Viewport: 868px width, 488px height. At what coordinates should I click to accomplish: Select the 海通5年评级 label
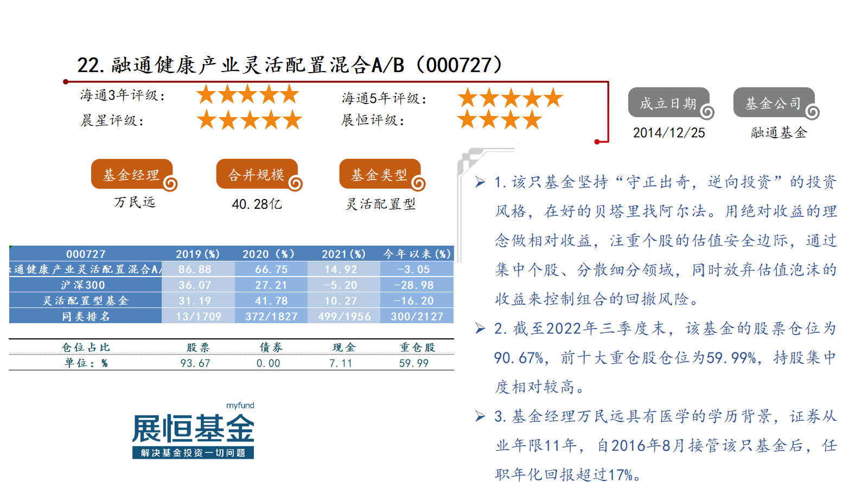[384, 98]
